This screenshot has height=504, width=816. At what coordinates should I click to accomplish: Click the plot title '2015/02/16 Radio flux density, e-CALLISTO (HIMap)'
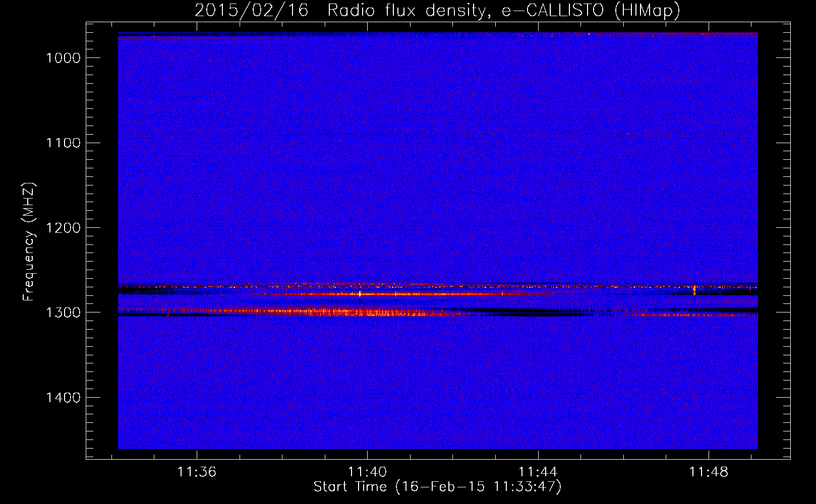437,10
